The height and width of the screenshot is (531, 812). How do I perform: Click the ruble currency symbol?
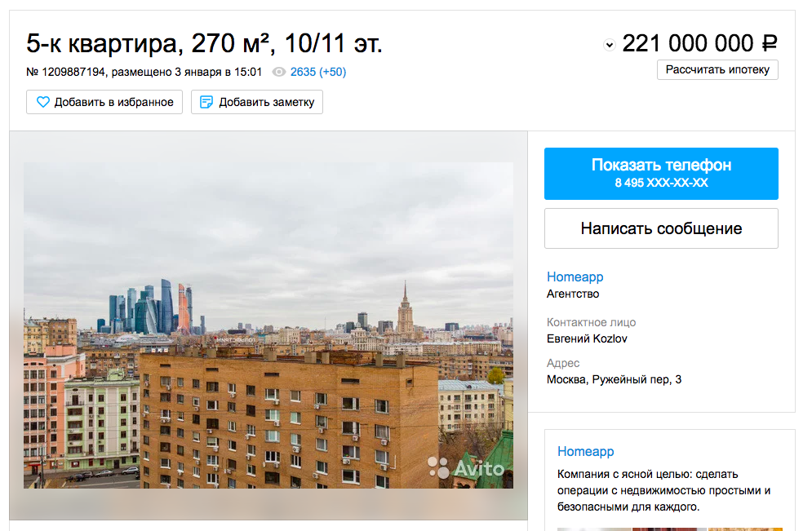point(769,43)
